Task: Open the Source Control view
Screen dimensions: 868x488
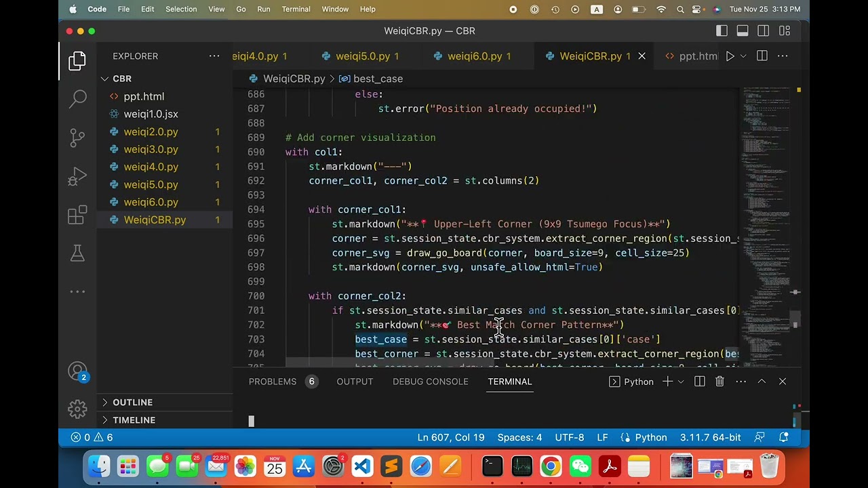Action: pyautogui.click(x=77, y=138)
